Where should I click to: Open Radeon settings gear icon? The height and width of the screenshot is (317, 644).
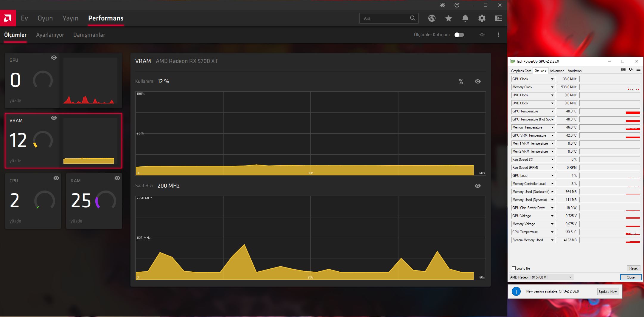482,18
